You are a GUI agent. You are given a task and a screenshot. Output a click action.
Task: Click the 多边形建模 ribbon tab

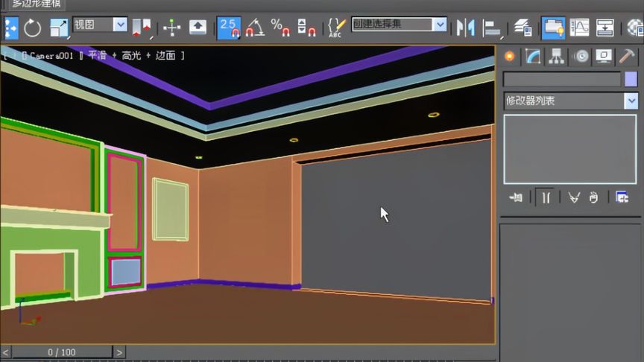[x=36, y=4]
